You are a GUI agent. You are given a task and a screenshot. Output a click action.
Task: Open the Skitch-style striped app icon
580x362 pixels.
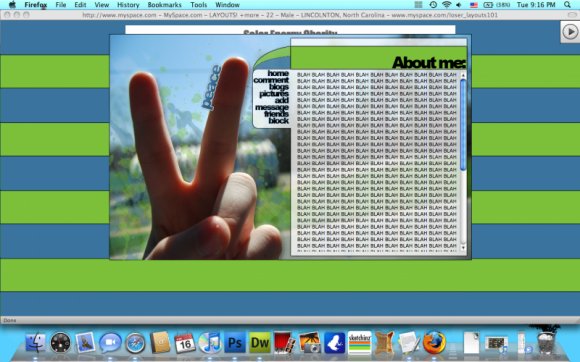tap(359, 343)
